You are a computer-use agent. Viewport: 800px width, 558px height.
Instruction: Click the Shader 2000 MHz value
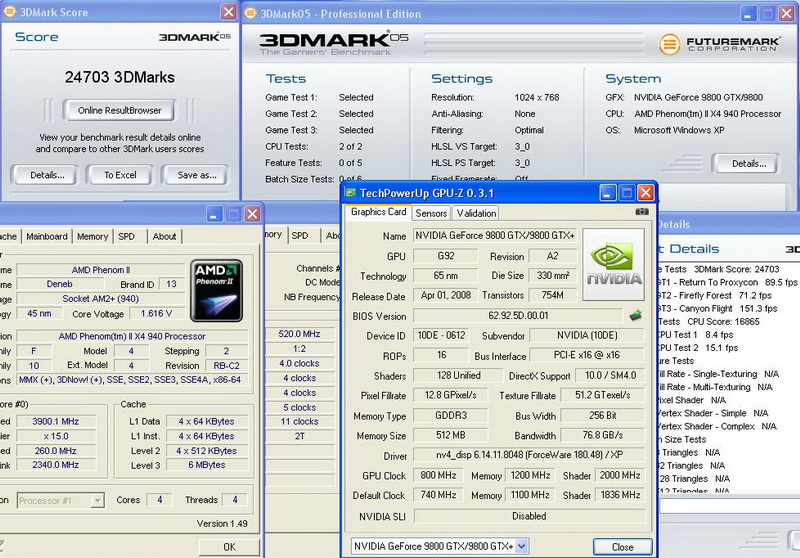pyautogui.click(x=620, y=475)
